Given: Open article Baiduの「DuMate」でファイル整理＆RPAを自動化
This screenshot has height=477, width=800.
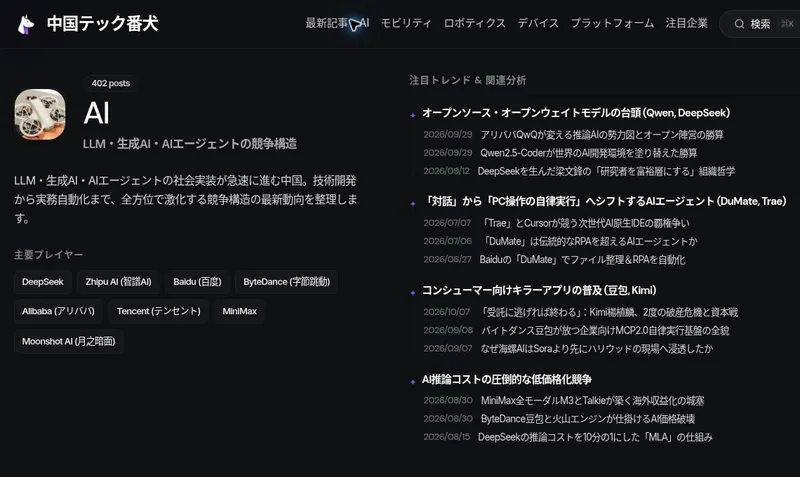Looking at the screenshot, I should point(582,260).
